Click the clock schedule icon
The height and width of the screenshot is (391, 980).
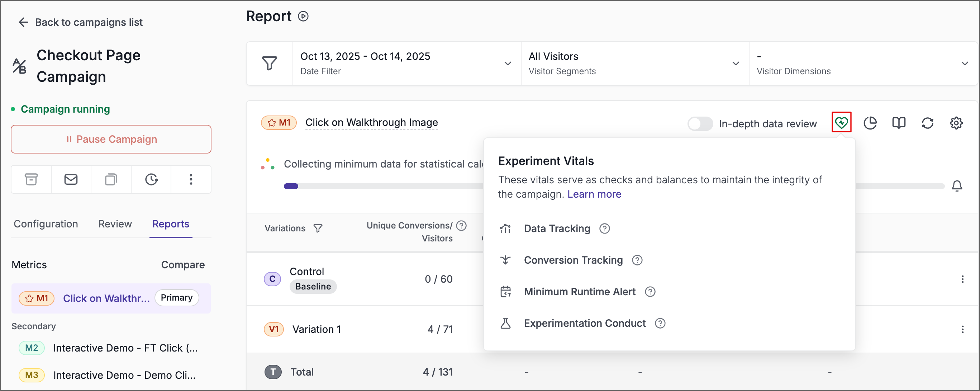pos(151,179)
